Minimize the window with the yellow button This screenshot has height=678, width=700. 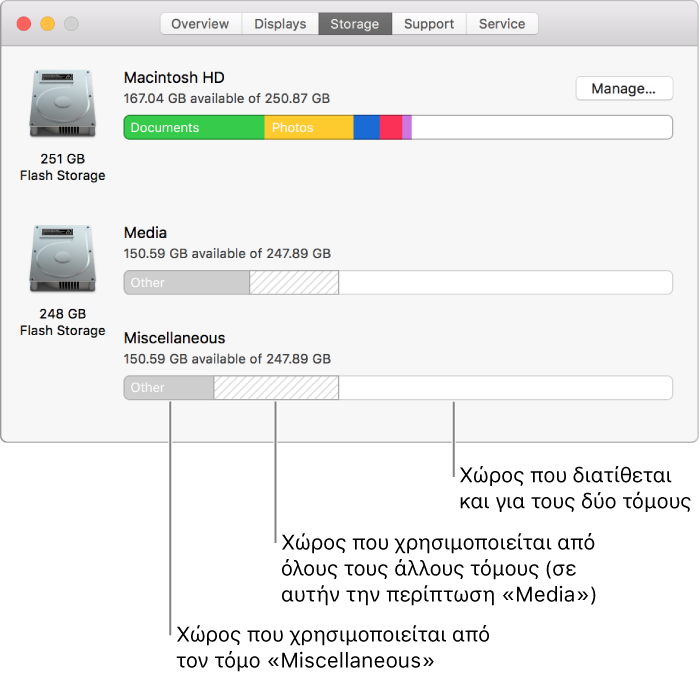(x=48, y=24)
